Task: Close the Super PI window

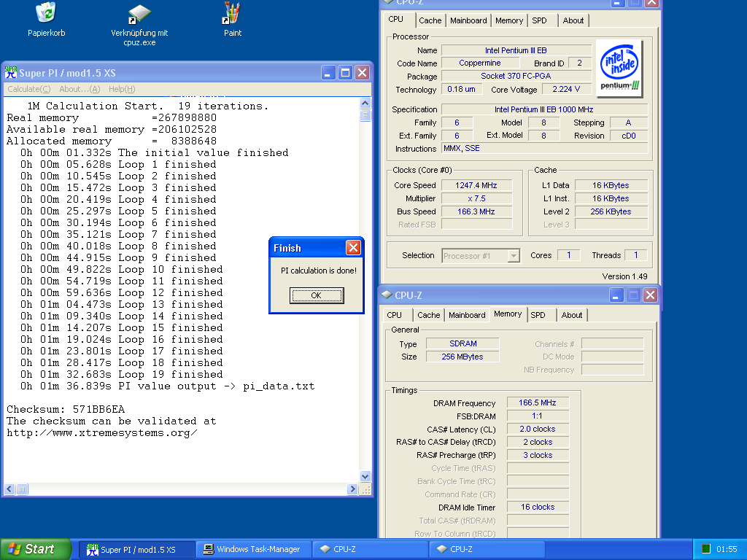Action: (x=363, y=73)
